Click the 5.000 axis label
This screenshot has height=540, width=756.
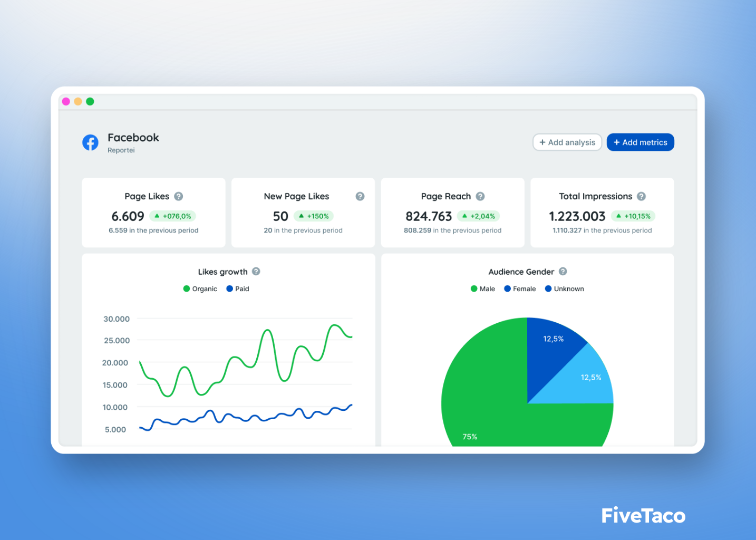click(x=115, y=430)
